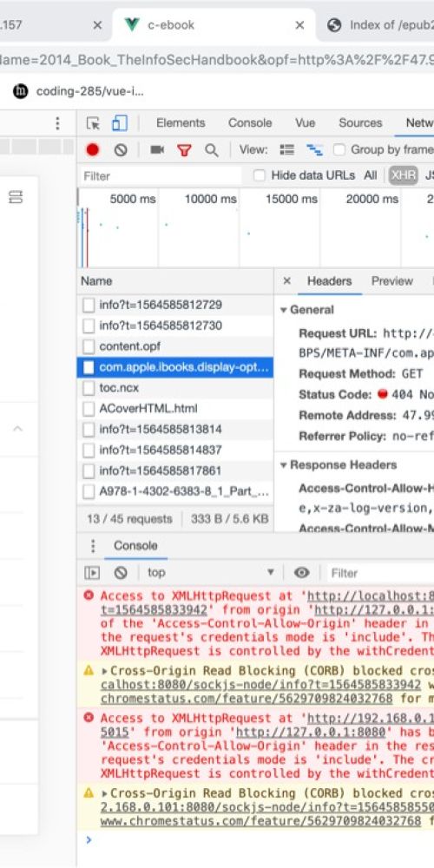
Task: Open network search magnifier icon
Action: pos(212,150)
